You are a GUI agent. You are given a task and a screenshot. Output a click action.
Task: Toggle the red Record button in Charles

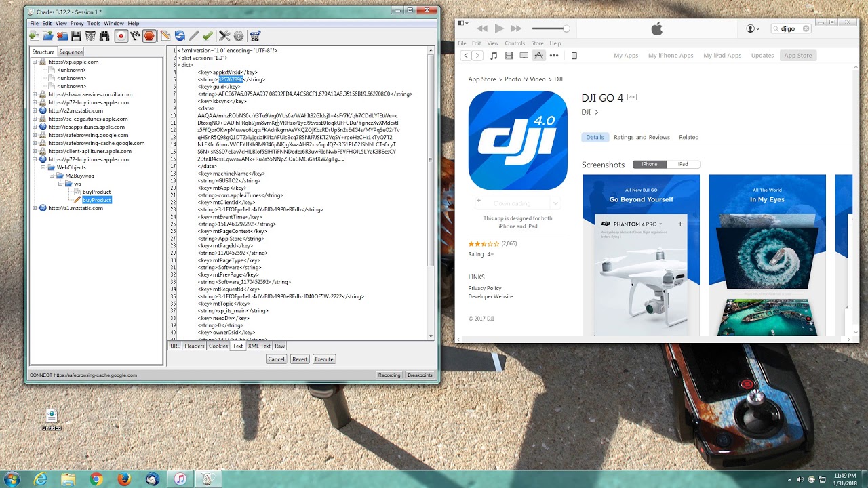coord(121,36)
